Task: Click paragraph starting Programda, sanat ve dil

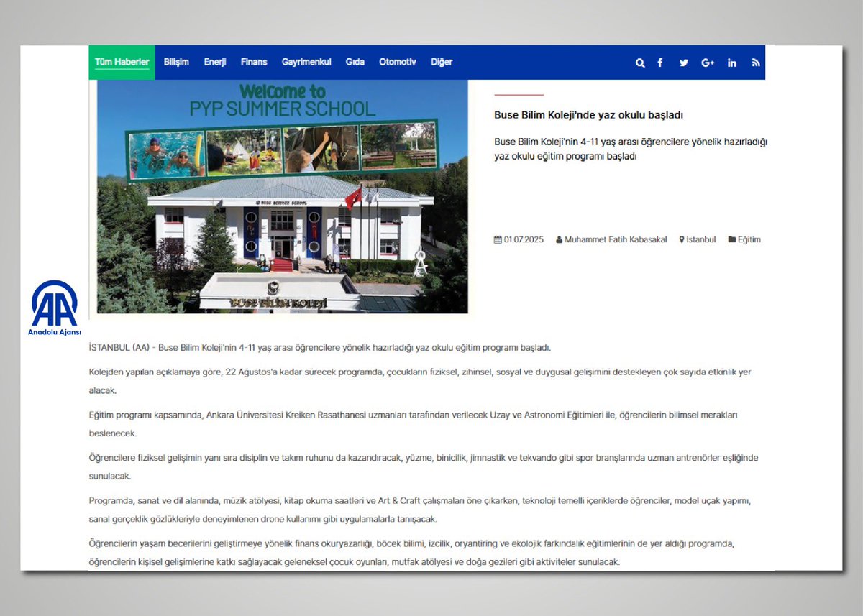Action: pyautogui.click(x=420, y=510)
